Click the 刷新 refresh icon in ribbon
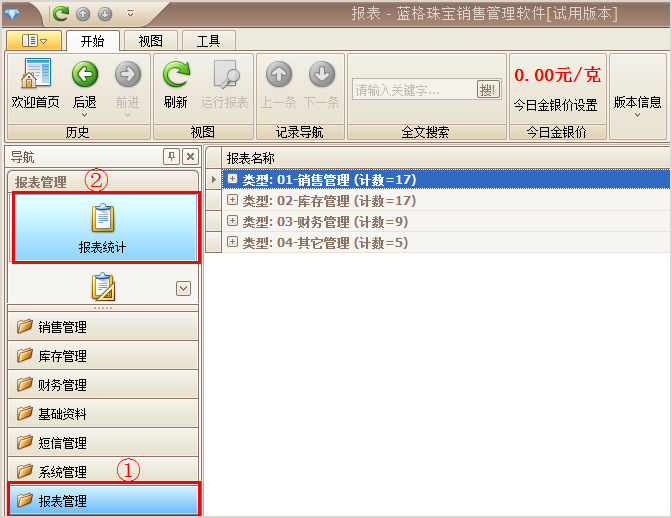The height and width of the screenshot is (518, 672). pyautogui.click(x=176, y=74)
